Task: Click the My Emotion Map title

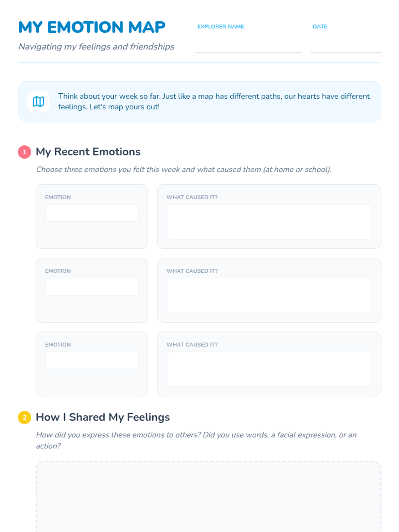Action: click(x=92, y=27)
